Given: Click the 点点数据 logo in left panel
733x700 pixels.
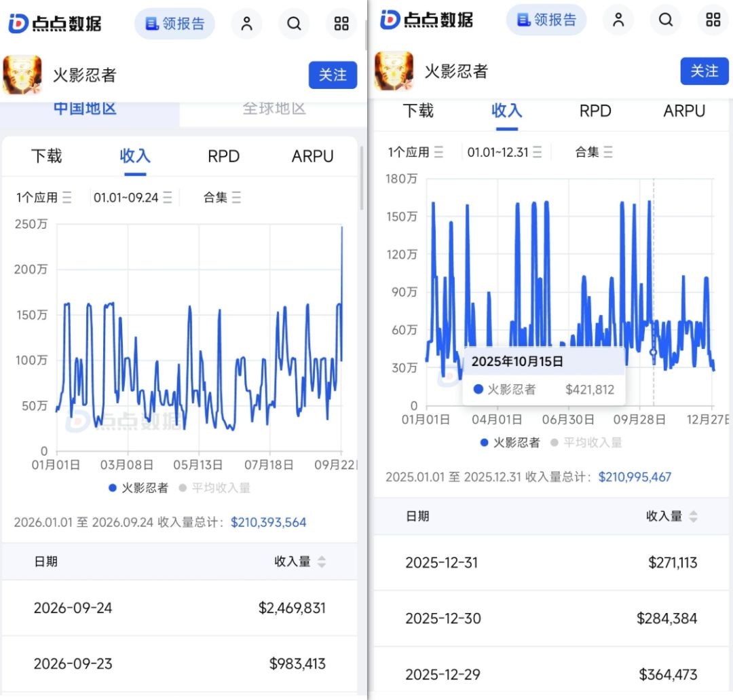Looking at the screenshot, I should tap(55, 23).
